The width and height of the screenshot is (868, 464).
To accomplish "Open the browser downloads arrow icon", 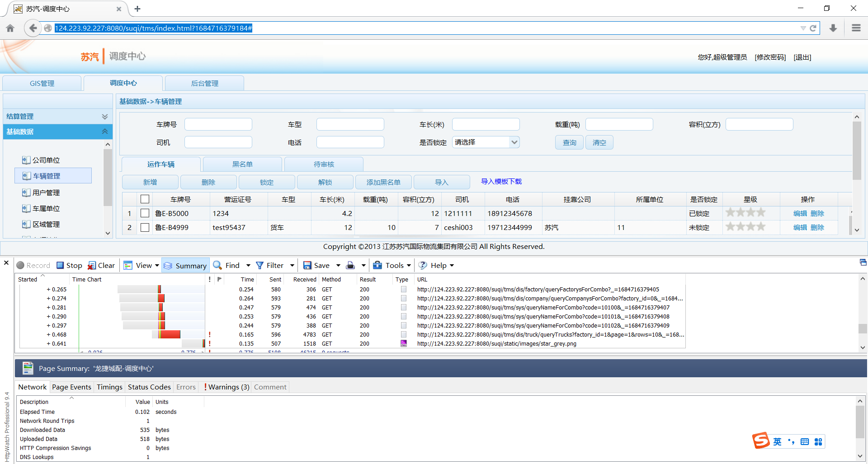I will pyautogui.click(x=833, y=28).
